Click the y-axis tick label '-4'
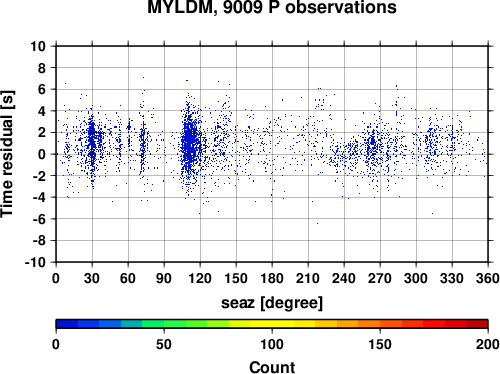 [39, 197]
